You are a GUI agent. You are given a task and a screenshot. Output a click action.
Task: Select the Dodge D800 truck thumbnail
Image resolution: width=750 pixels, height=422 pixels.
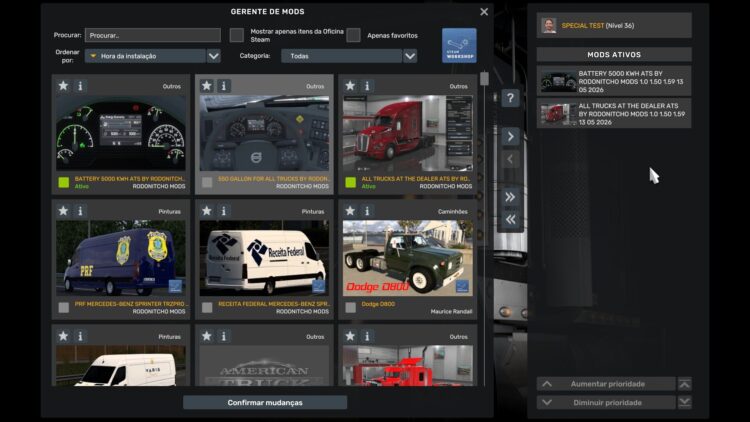(408, 258)
